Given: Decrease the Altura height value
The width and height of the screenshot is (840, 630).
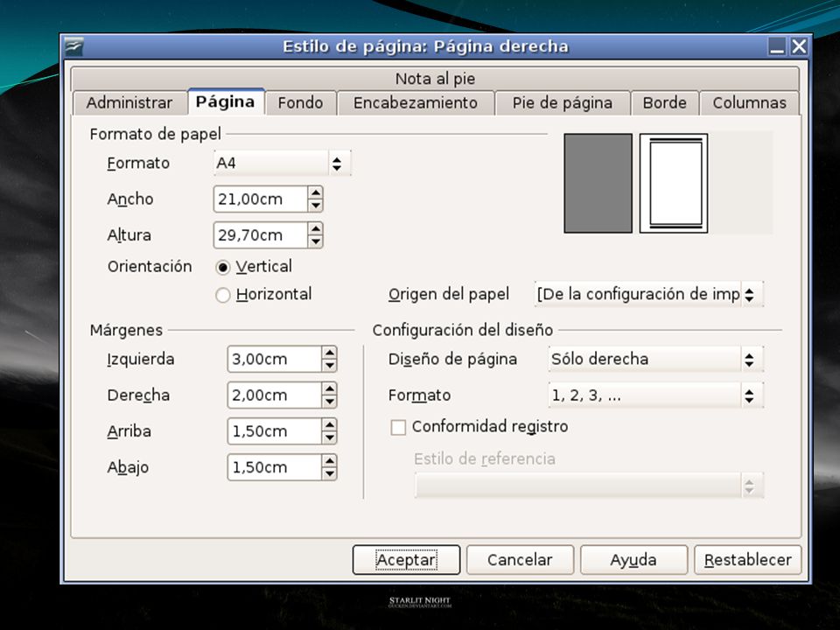Looking at the screenshot, I should point(316,241).
